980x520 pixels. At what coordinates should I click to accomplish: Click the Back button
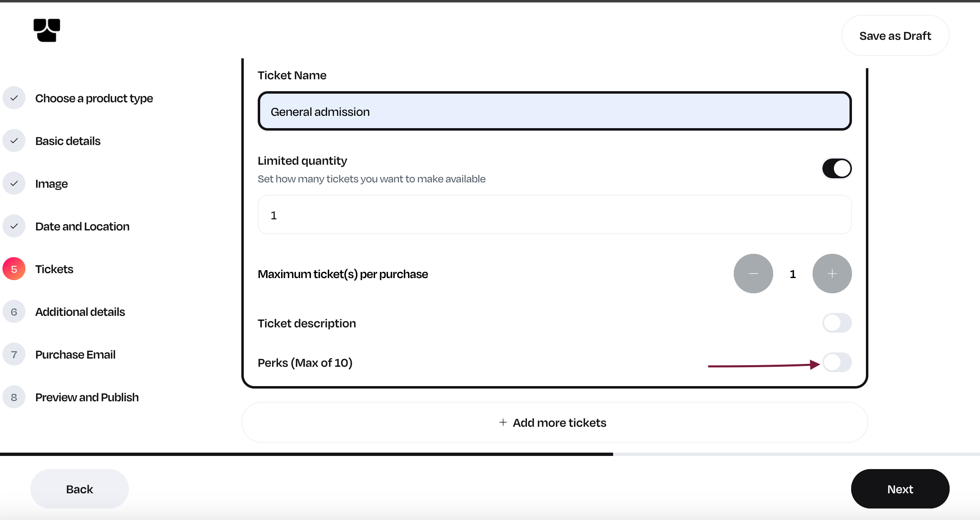tap(79, 489)
